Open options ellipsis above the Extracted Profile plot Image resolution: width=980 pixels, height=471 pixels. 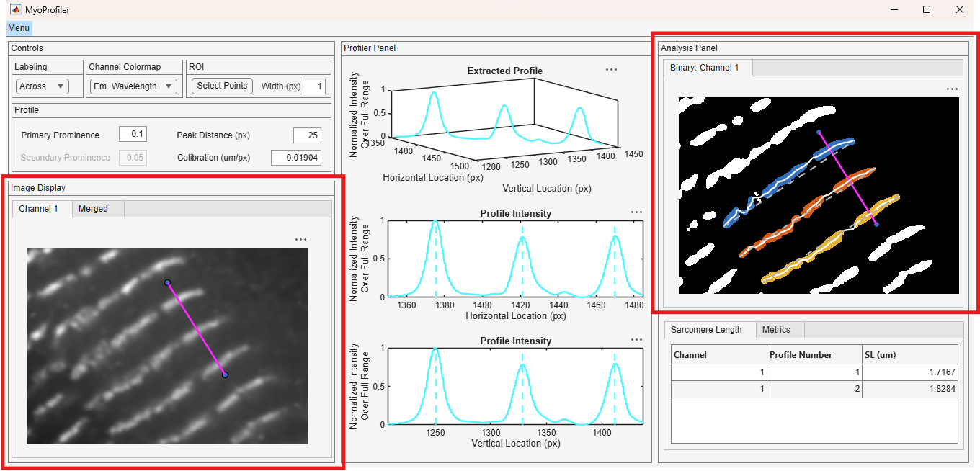[612, 70]
